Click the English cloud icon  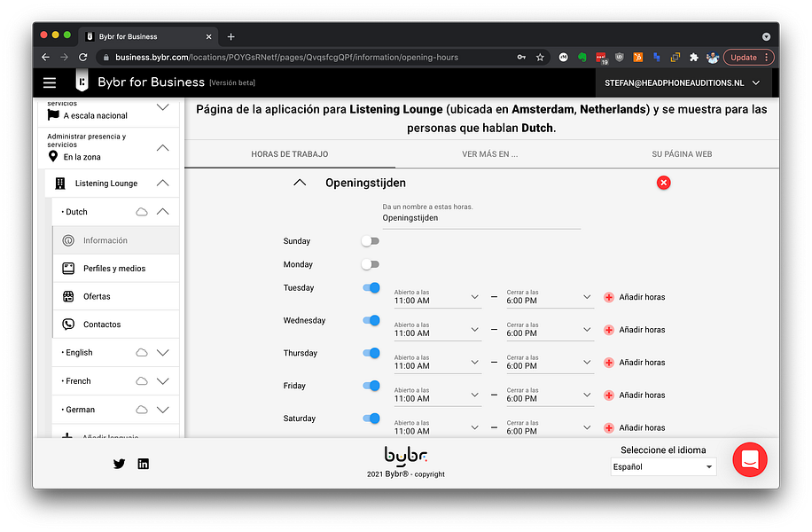pyautogui.click(x=141, y=353)
